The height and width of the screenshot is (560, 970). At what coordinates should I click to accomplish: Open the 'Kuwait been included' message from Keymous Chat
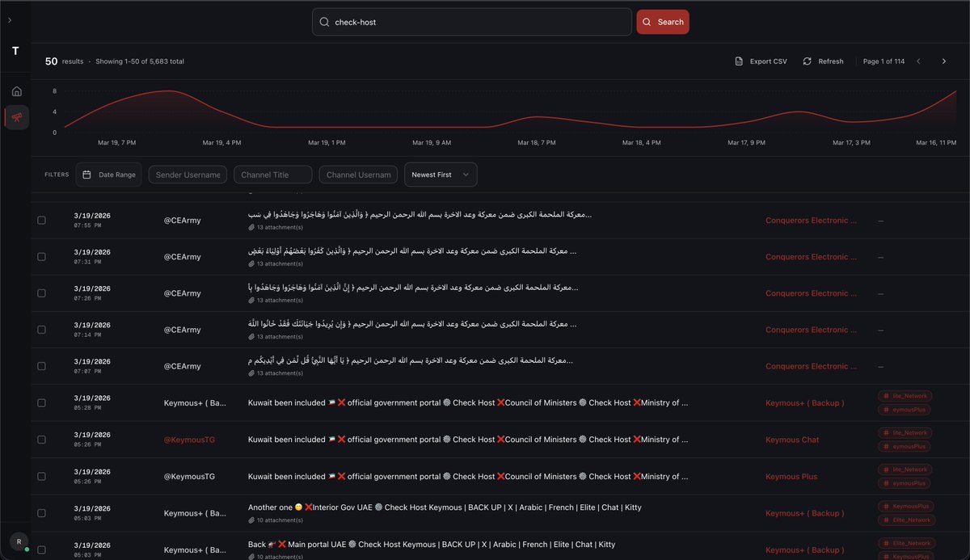coord(468,440)
